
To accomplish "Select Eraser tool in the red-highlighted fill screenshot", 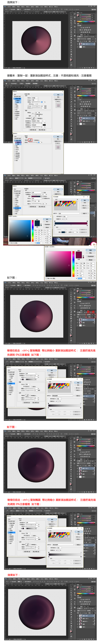I will click(x=71, y=312).
